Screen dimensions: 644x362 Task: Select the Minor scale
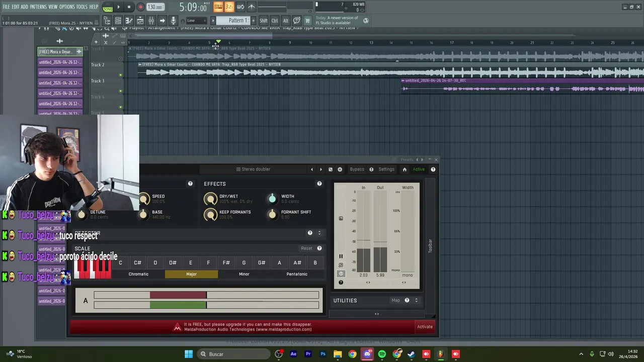244,274
